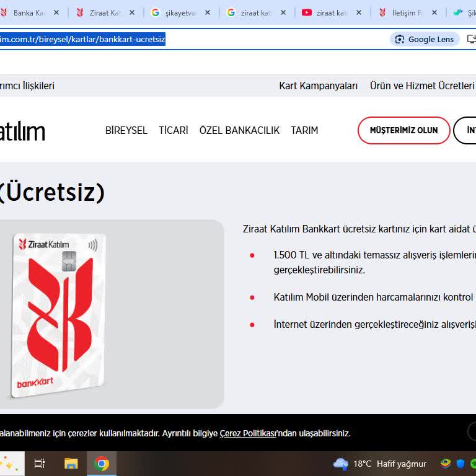Click the 1.500 TL temassız alışveriş text
This screenshot has height=476, width=476.
(x=374, y=262)
